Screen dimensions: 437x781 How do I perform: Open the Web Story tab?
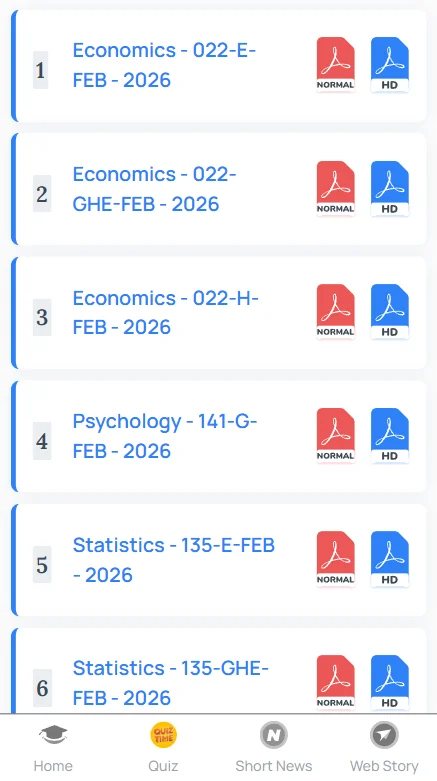point(384,747)
